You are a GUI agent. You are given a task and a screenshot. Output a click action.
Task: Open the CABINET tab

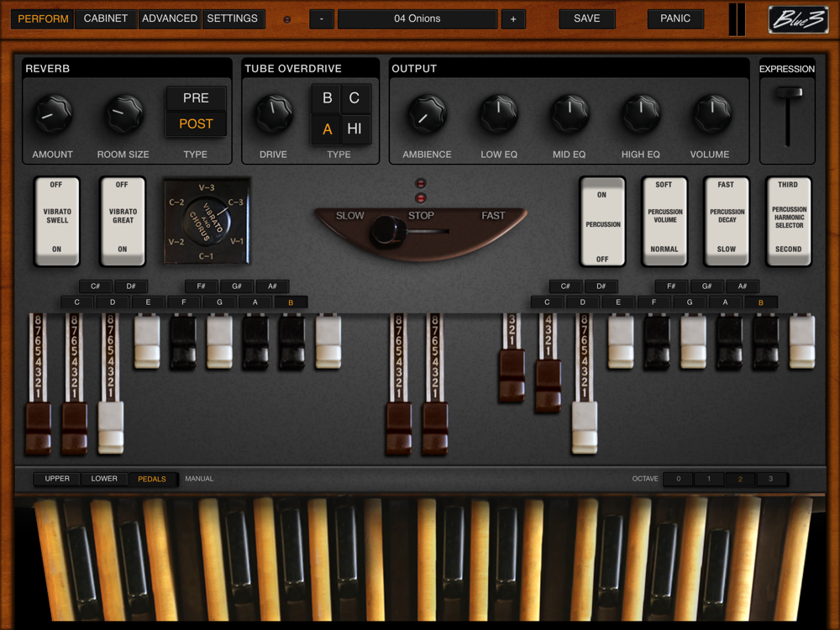point(106,18)
